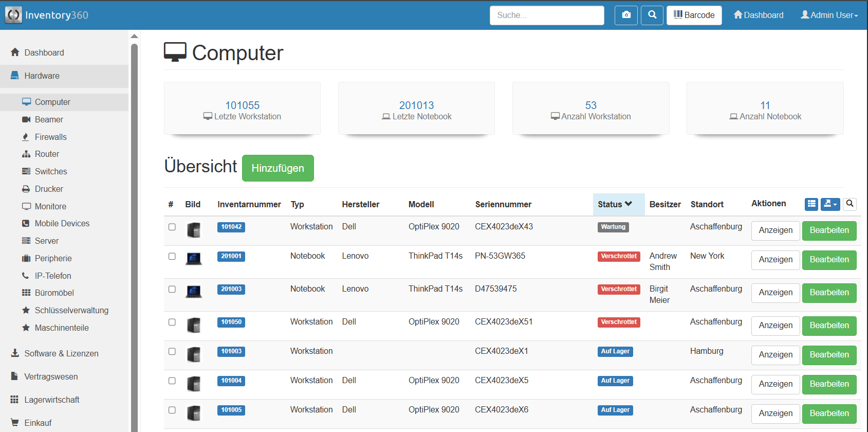Open Drucker in the sidebar
The height and width of the screenshot is (432, 868).
49,189
